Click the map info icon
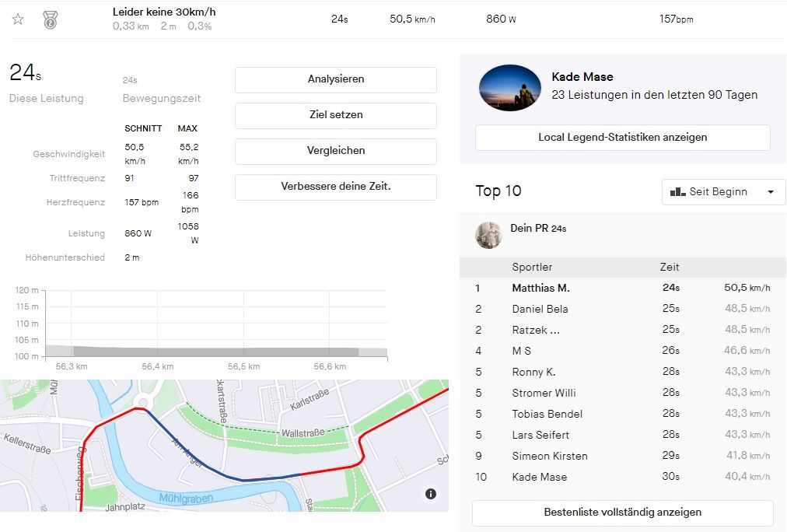 [431, 494]
